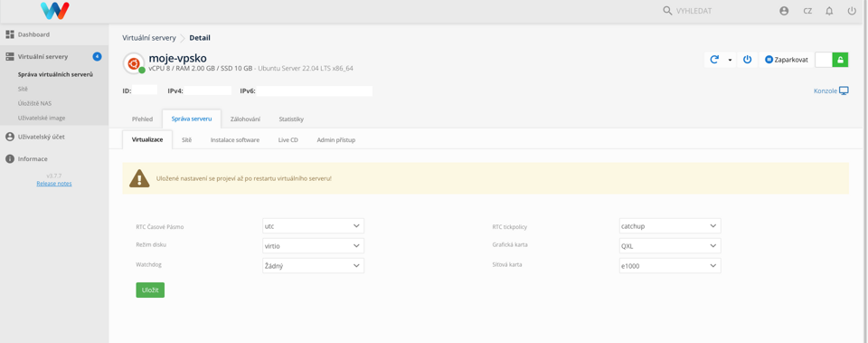Click the blue badge showing 4
Image resolution: width=868 pixels, height=343 pixels.
pos(97,56)
